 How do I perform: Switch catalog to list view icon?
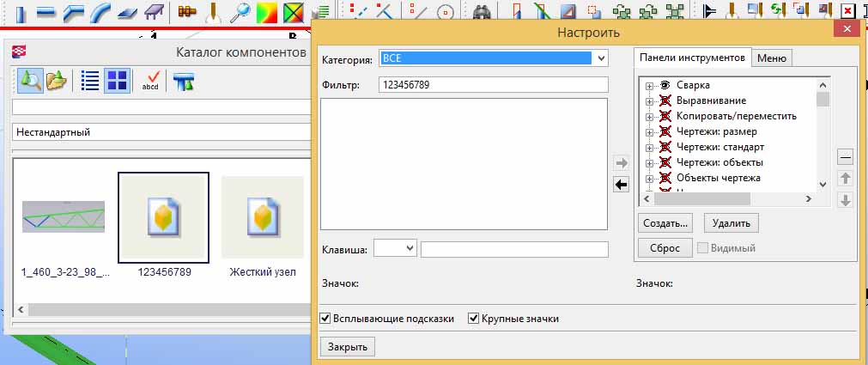coord(89,81)
